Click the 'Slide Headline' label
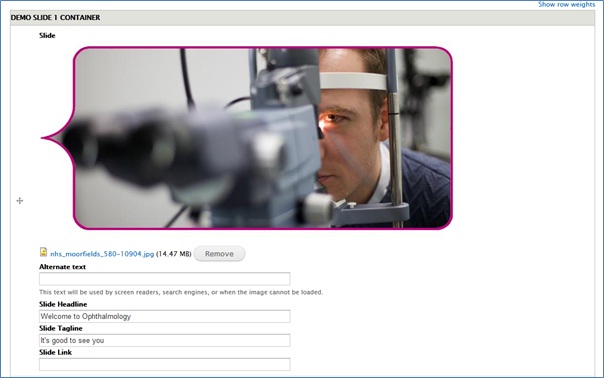 63,304
